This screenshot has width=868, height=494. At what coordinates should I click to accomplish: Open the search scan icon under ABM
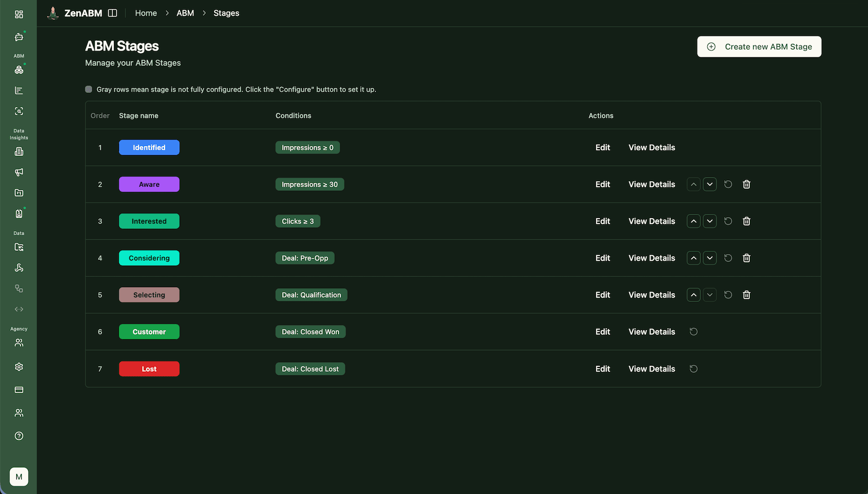pos(18,111)
